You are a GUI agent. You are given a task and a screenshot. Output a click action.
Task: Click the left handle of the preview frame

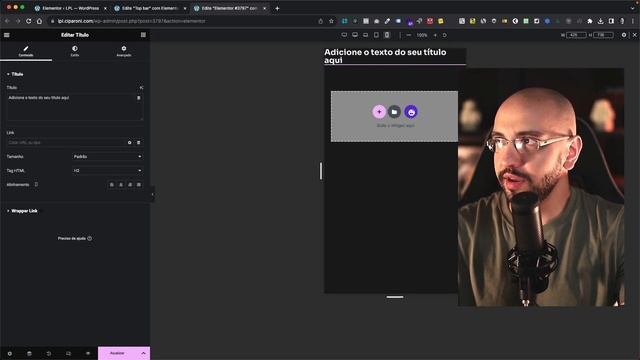pyautogui.click(x=321, y=171)
